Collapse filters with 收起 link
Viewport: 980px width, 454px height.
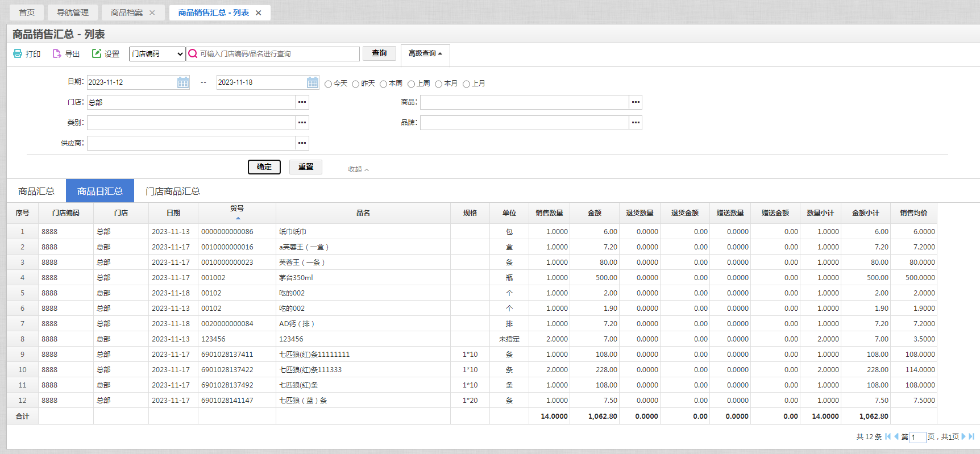point(358,169)
